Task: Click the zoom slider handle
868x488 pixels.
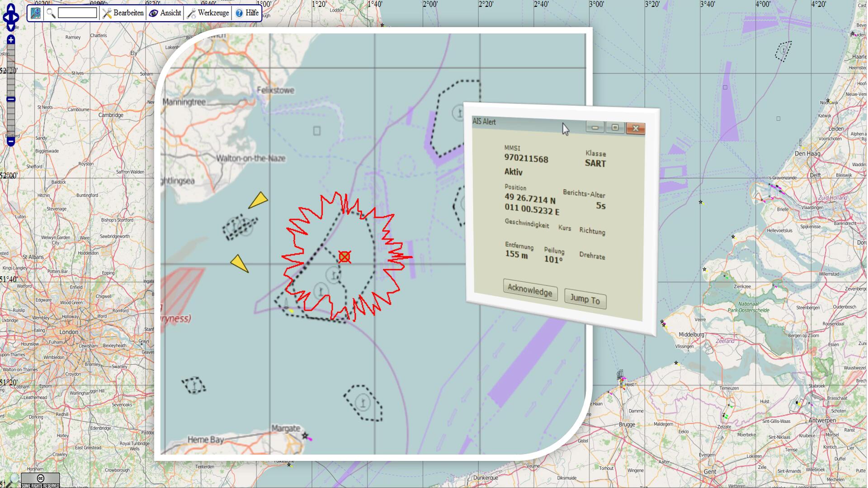Action: tap(11, 99)
